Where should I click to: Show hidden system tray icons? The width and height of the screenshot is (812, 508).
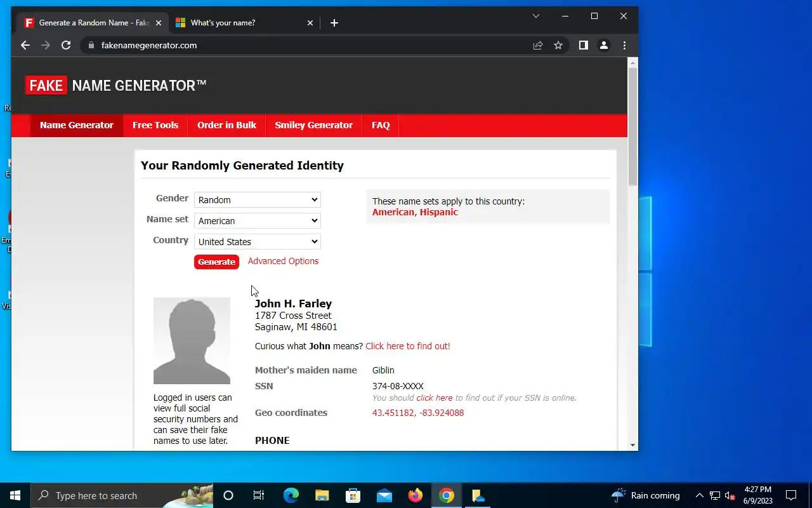(700, 495)
